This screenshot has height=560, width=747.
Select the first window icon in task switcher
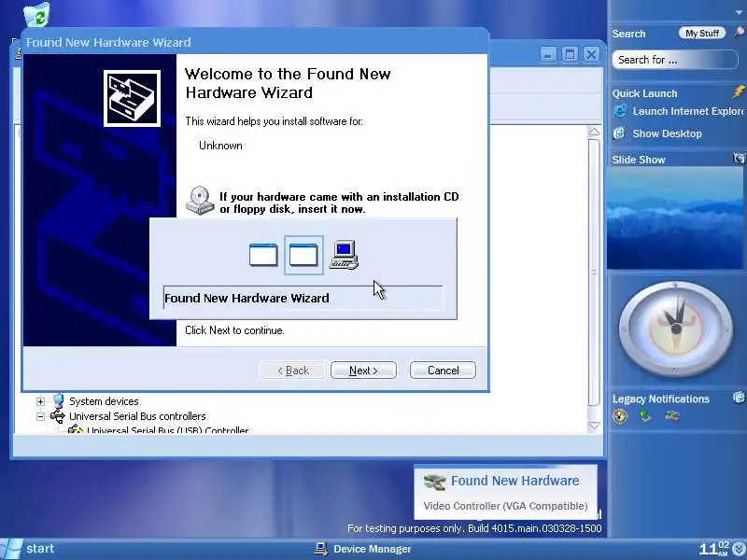pos(263,255)
